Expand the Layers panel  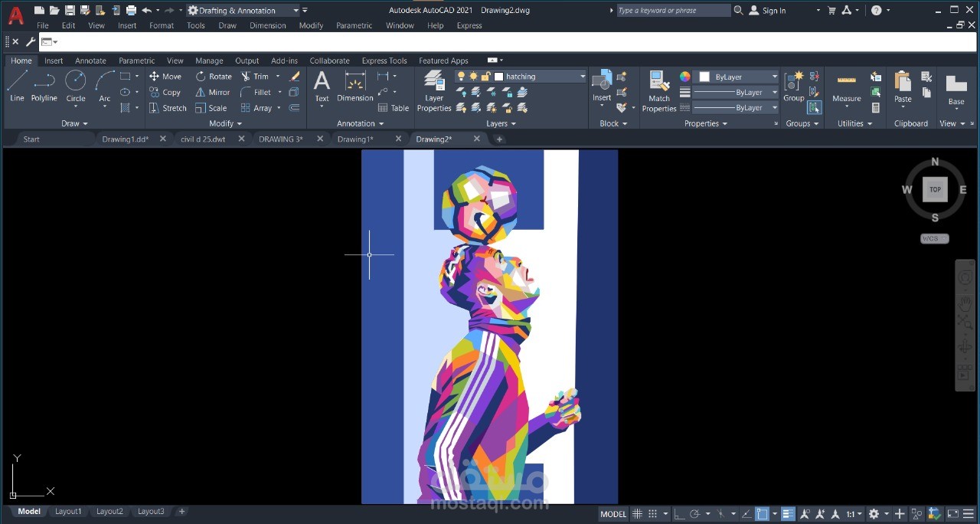point(501,123)
